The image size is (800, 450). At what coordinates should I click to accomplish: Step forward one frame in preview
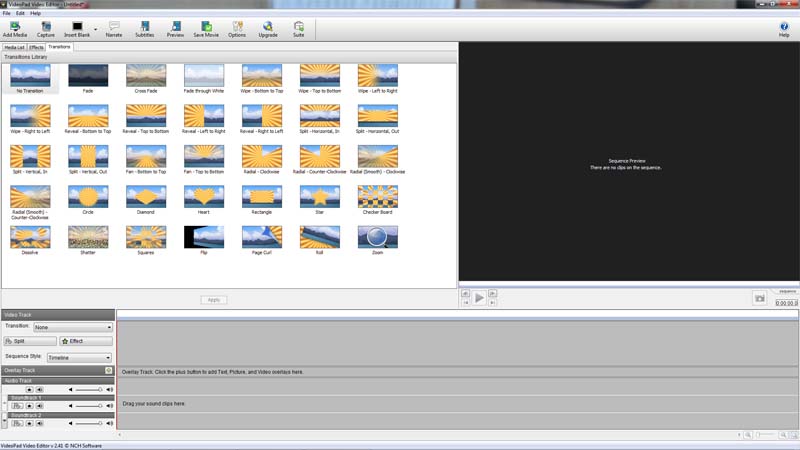492,293
